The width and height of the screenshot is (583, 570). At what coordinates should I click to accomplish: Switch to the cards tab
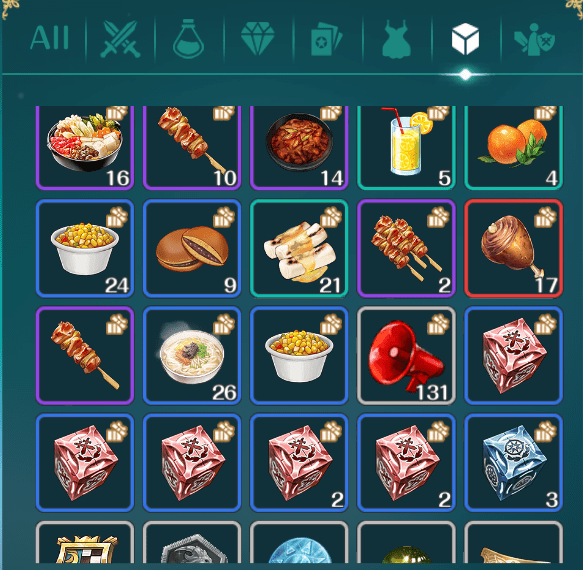coord(326,39)
